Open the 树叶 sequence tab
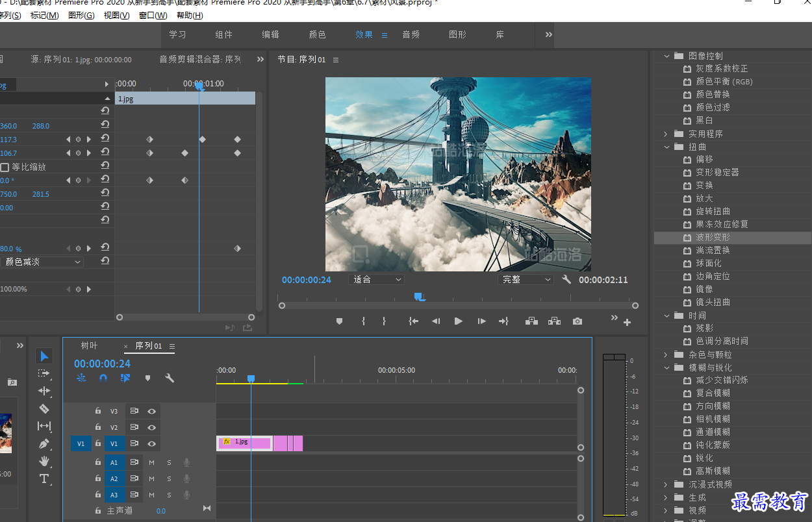The height and width of the screenshot is (522, 812). click(x=89, y=346)
